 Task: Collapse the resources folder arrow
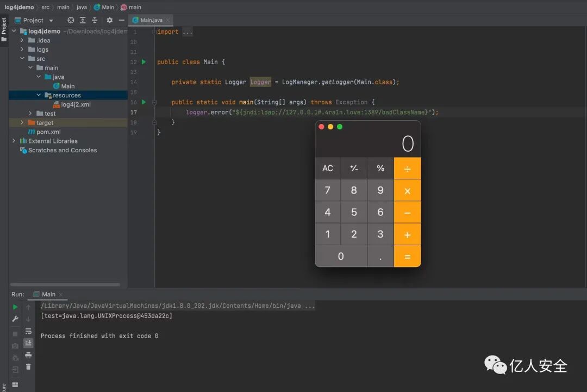[39, 95]
